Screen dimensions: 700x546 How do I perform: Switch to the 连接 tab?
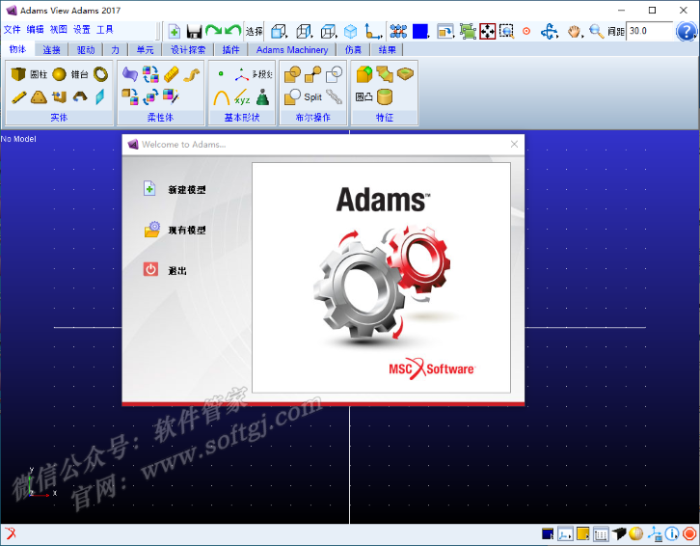(51, 50)
